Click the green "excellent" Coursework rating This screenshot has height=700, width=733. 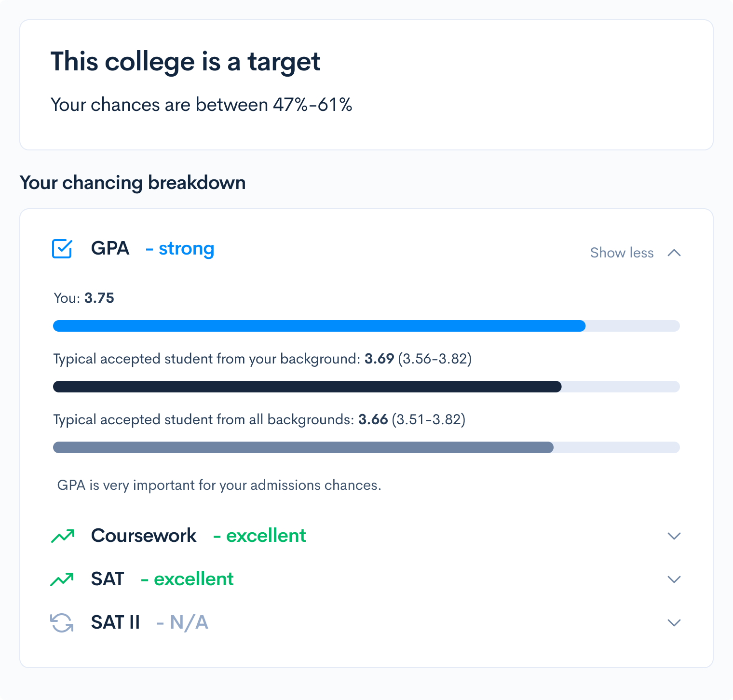(266, 536)
